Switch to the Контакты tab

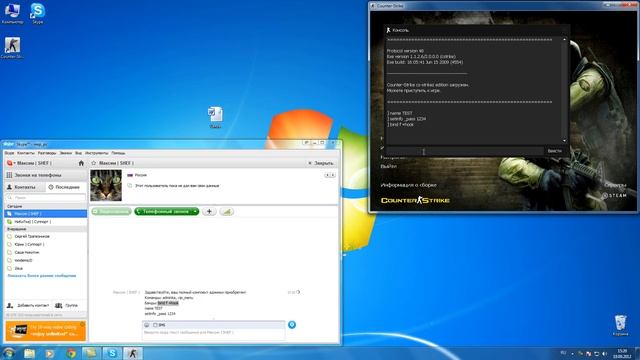coord(24,187)
